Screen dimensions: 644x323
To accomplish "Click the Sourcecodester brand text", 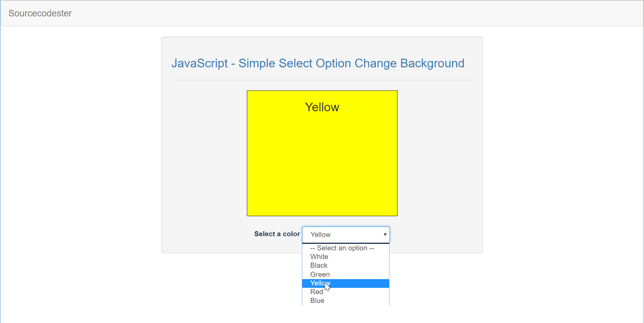I will [40, 13].
